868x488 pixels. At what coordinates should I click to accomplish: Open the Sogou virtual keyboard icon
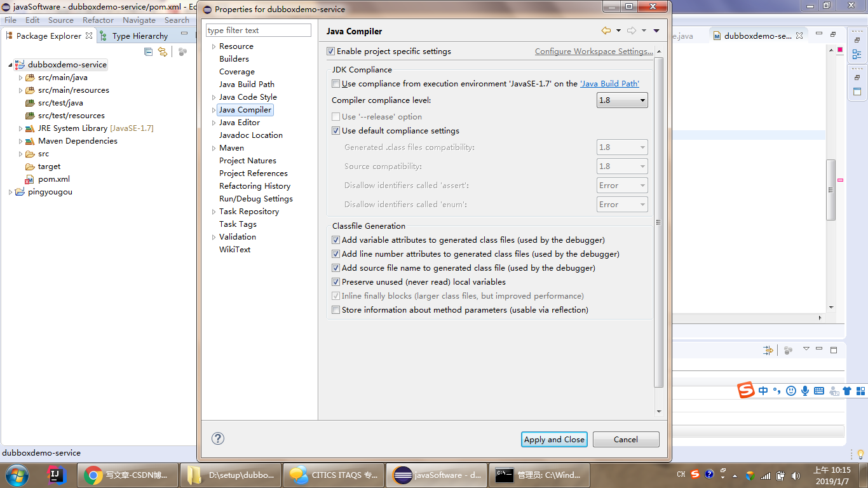pyautogui.click(x=819, y=391)
